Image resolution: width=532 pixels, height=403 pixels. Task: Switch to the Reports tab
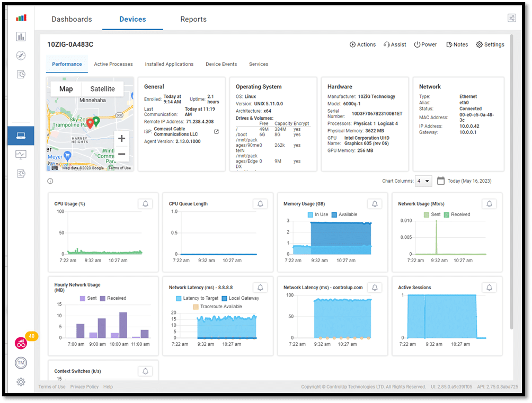193,20
